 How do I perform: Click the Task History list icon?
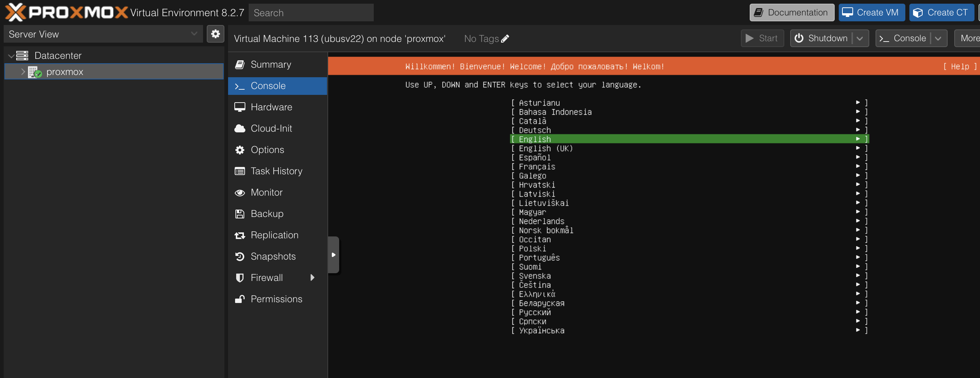pyautogui.click(x=240, y=171)
